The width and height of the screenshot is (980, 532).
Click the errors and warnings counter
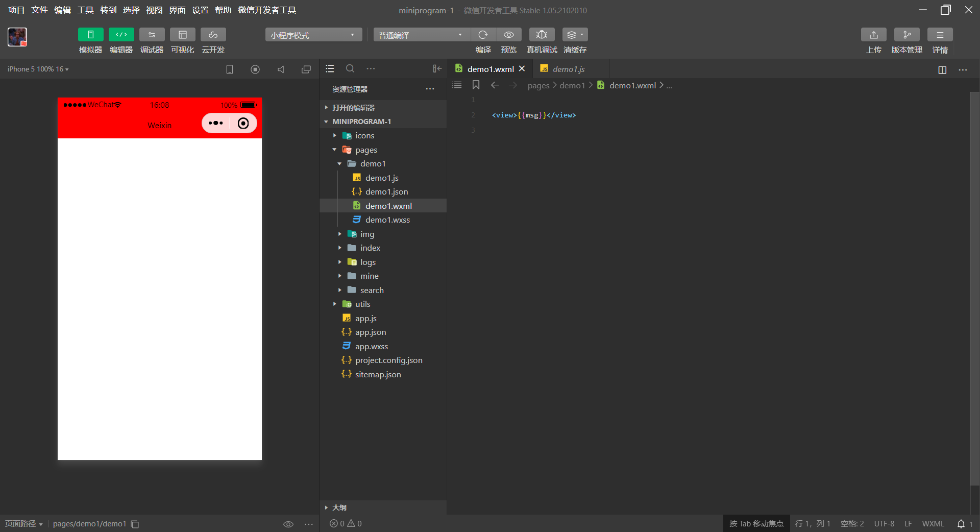tap(346, 523)
